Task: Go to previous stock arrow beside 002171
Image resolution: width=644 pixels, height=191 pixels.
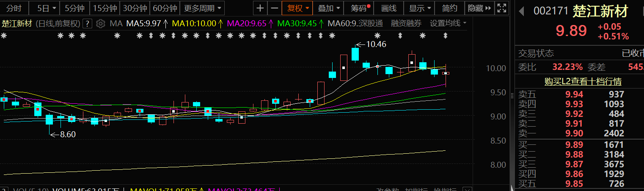Action: [521, 11]
